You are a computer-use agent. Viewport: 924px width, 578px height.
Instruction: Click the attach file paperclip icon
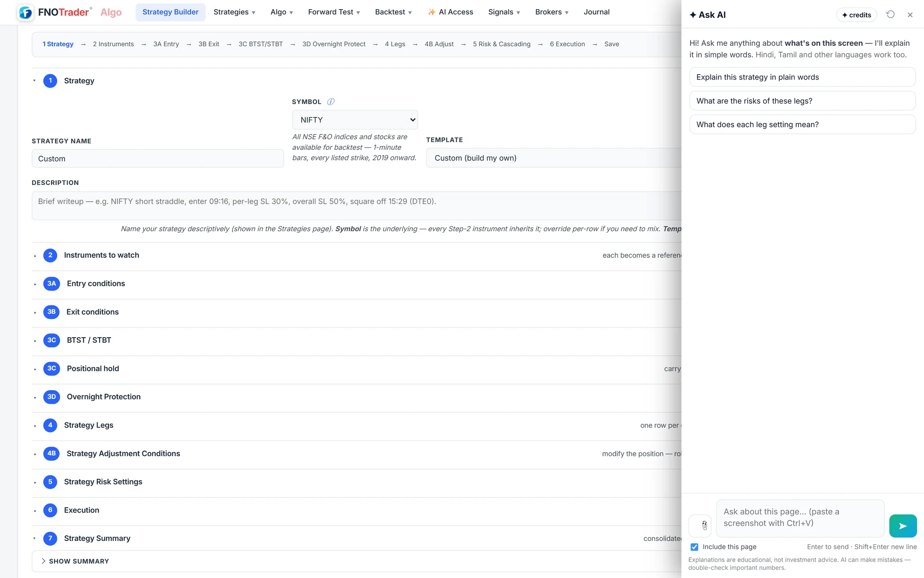point(700,525)
